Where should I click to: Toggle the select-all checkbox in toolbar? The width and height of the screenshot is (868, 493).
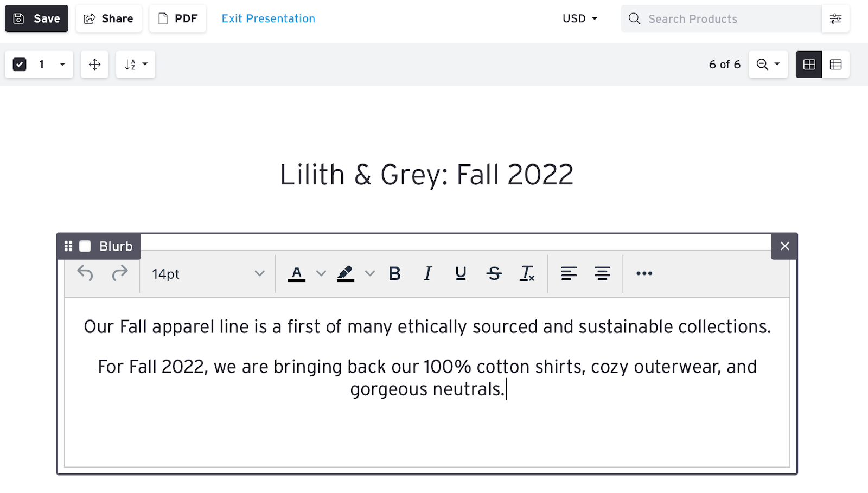click(x=20, y=65)
